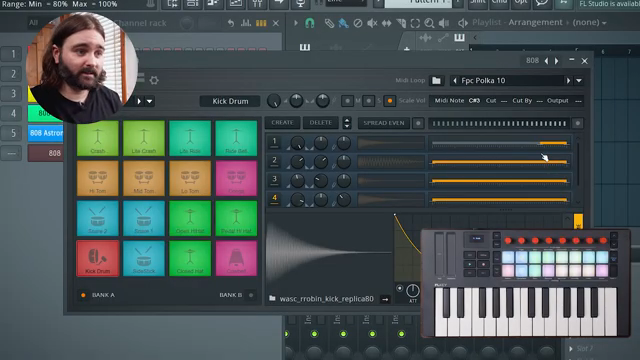
Task: Select the Pedal Hi Hat pad
Action: click(x=236, y=218)
